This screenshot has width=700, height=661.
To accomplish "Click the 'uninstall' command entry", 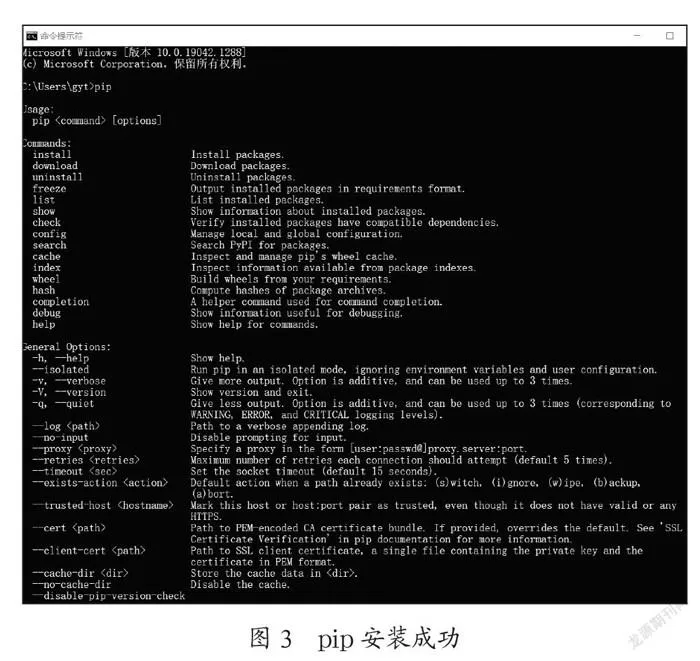I will 58,177.
